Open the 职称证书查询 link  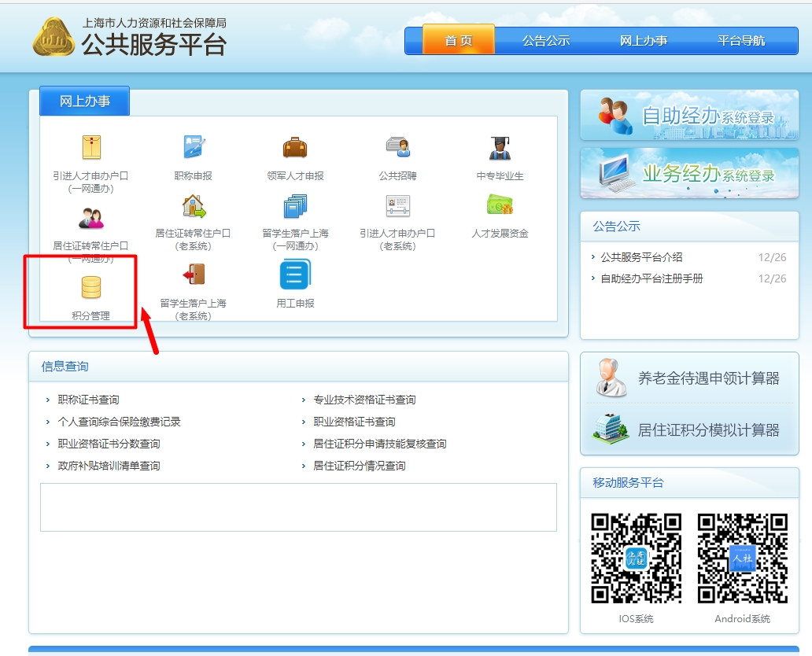[88, 400]
